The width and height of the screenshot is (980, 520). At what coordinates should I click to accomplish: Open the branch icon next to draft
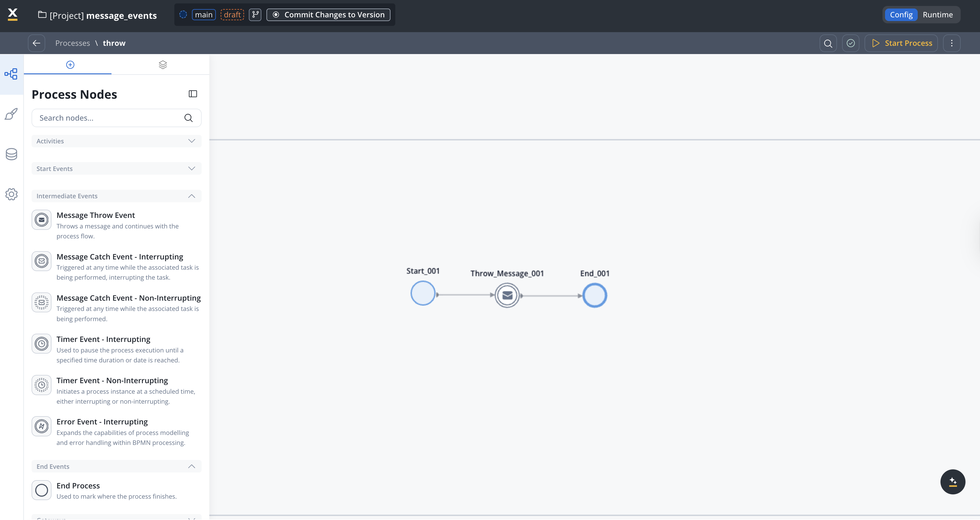click(255, 15)
